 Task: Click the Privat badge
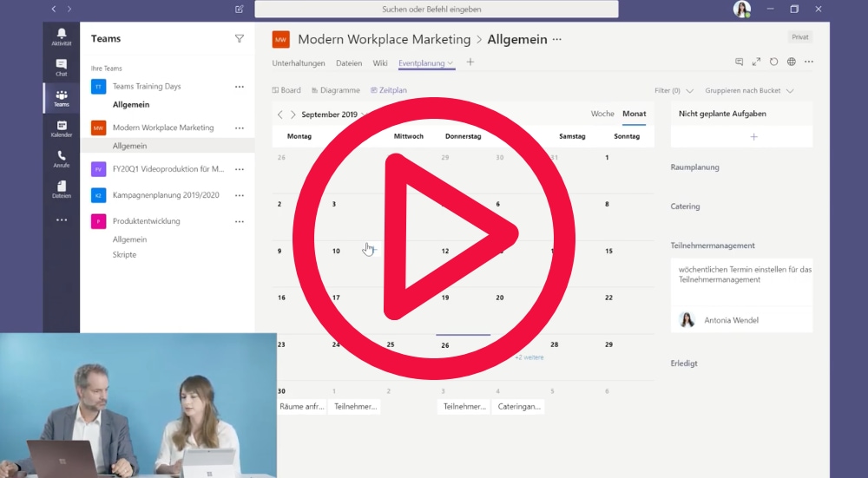[x=800, y=37]
